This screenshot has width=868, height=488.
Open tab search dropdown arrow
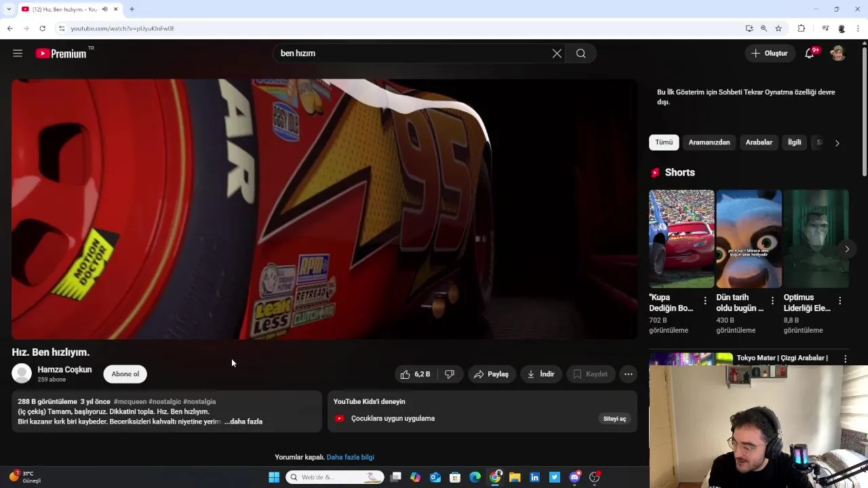(8, 9)
